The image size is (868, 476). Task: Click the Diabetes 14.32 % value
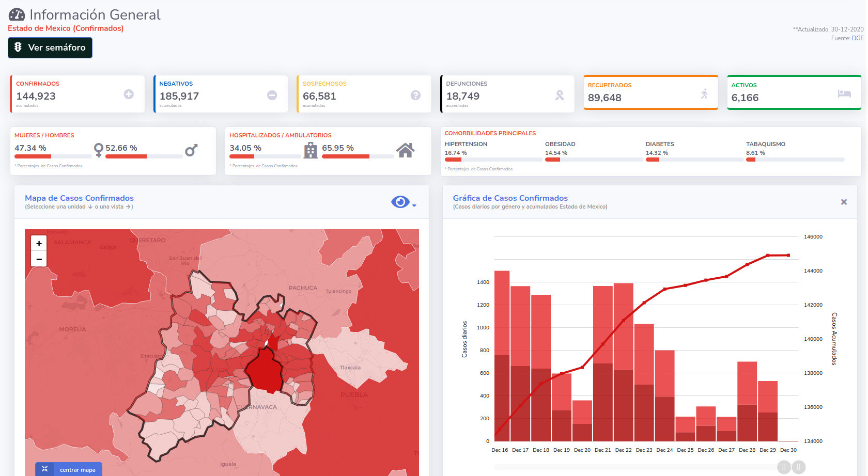click(x=657, y=153)
